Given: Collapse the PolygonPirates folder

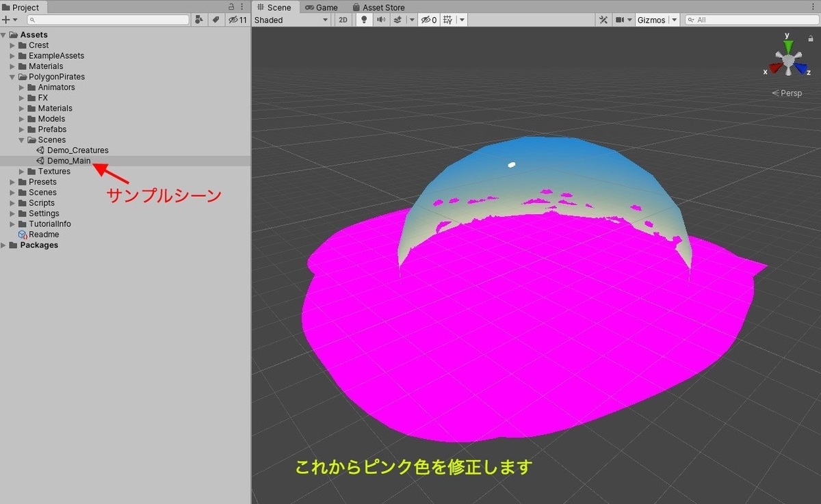Looking at the screenshot, I should coord(12,77).
